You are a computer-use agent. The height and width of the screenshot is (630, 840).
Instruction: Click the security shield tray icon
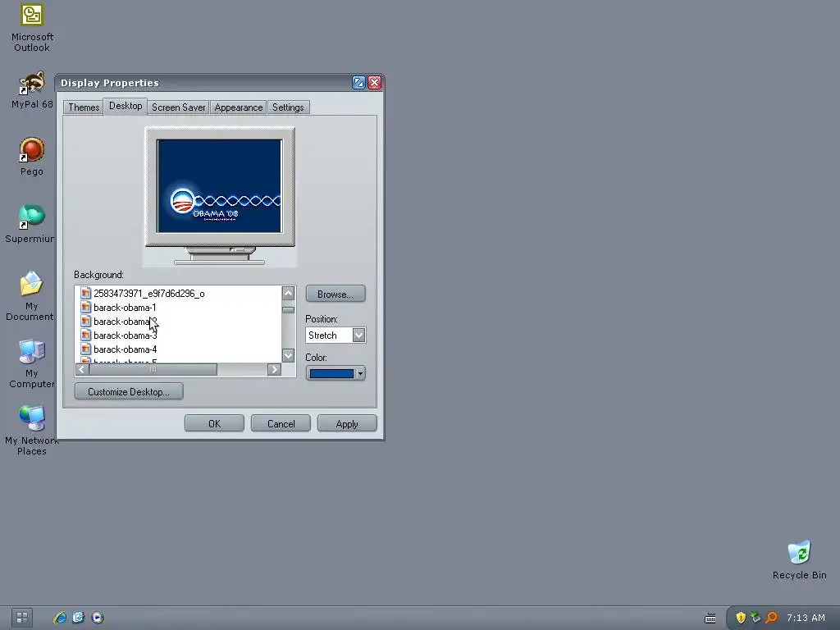point(741,618)
